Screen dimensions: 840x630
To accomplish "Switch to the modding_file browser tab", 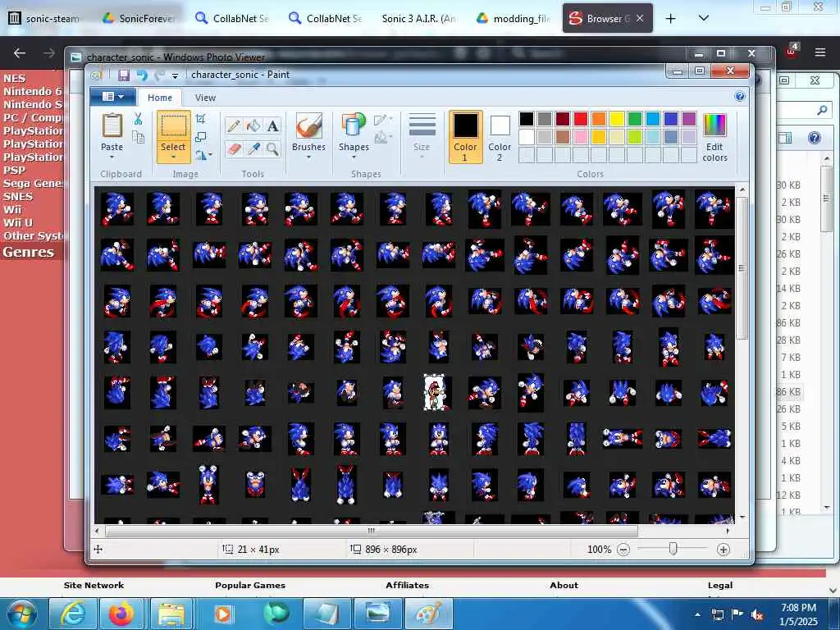I will coord(514,18).
